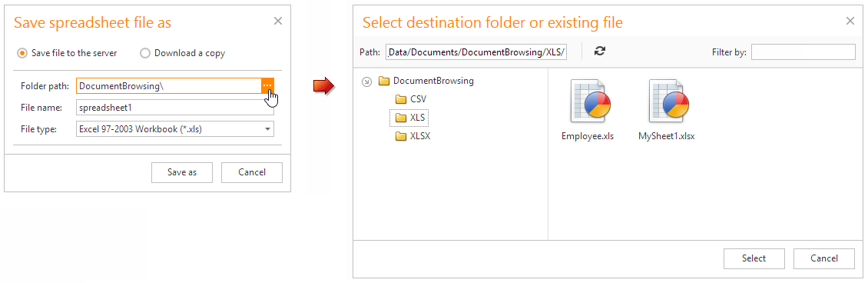This screenshot has width=868, height=283.
Task: Collapse the DocumentBrowsing tree node
Action: point(366,82)
